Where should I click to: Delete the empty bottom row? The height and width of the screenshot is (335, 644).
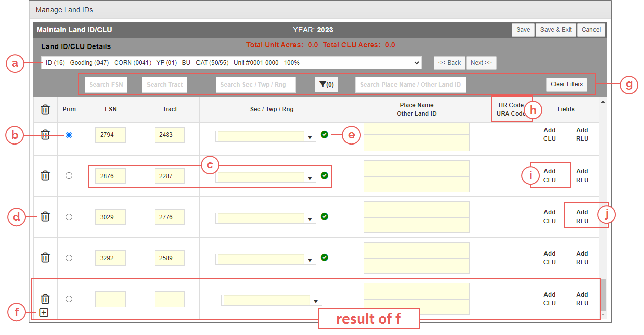(x=45, y=299)
